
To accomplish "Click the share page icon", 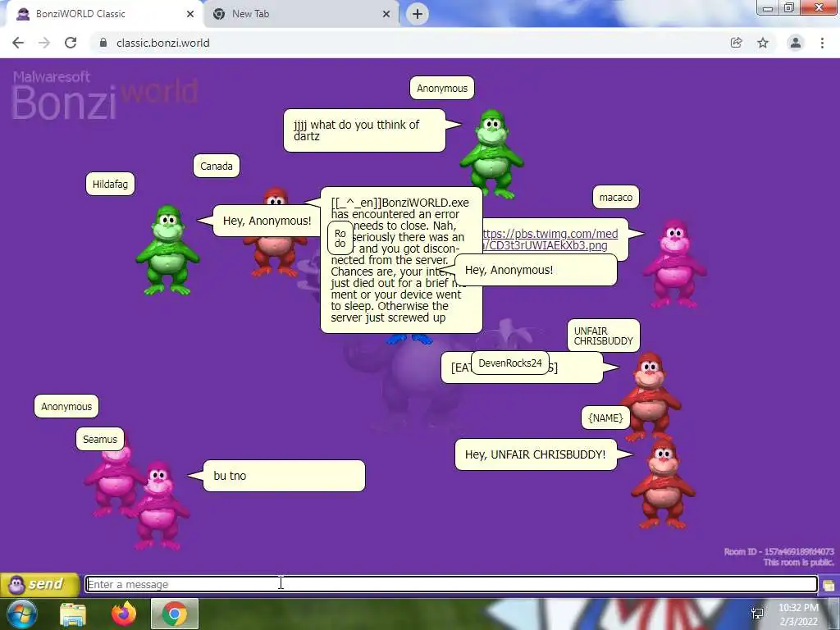I will [737, 43].
